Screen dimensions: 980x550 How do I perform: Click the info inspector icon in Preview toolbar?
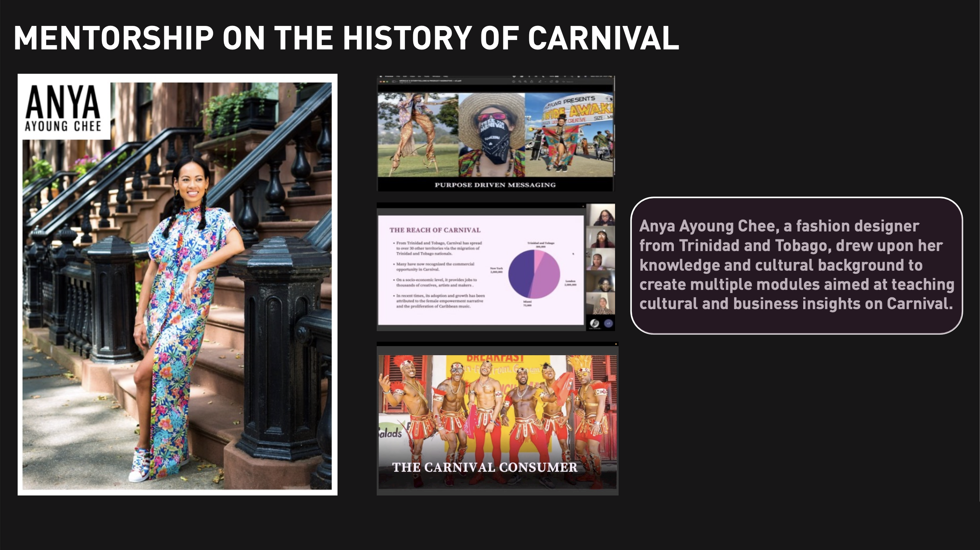click(514, 82)
